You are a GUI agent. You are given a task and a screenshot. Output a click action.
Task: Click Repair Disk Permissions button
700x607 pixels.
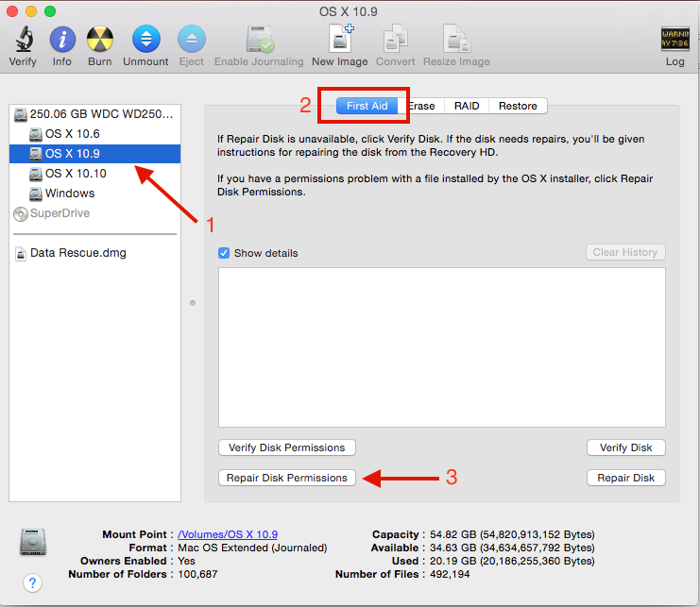[x=287, y=478]
